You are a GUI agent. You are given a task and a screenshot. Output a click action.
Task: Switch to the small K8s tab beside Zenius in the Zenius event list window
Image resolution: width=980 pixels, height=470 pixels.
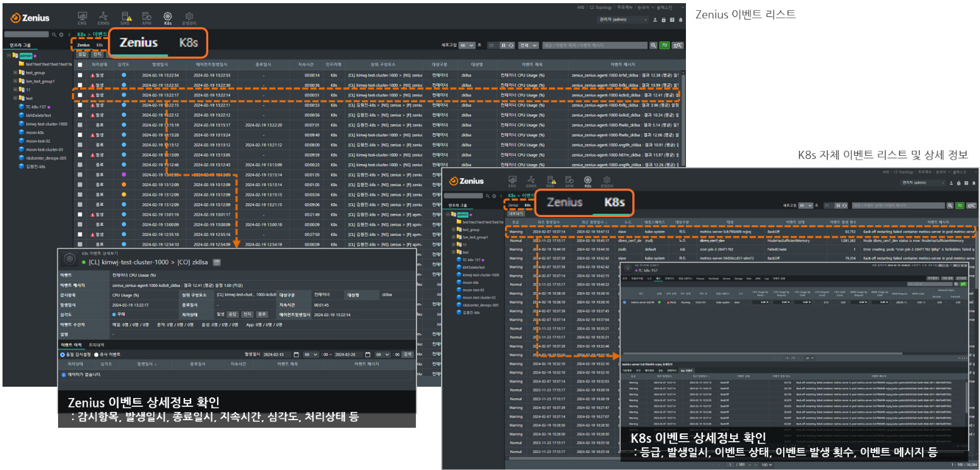coord(100,45)
